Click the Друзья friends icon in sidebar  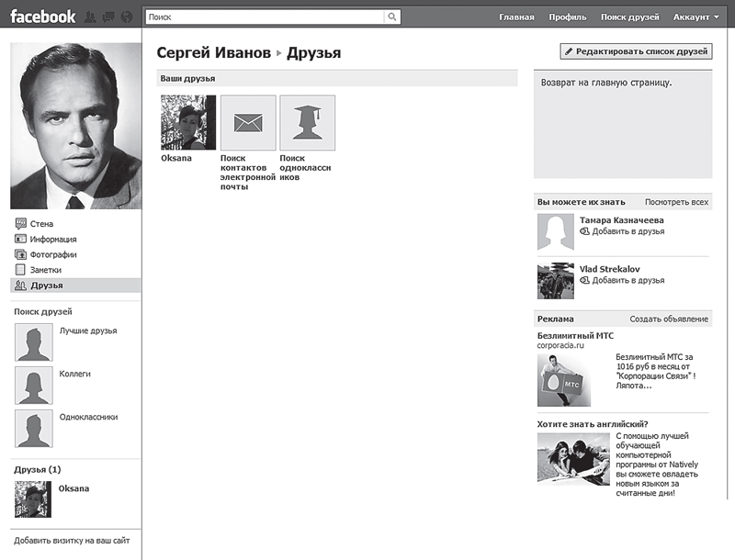click(20, 286)
